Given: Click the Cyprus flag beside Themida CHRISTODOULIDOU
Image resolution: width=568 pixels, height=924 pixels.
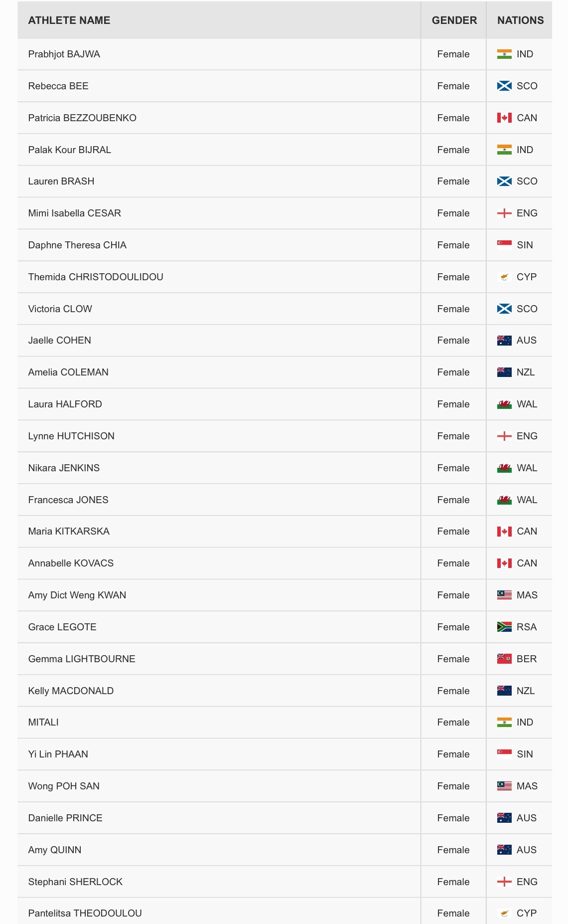Looking at the screenshot, I should [504, 277].
